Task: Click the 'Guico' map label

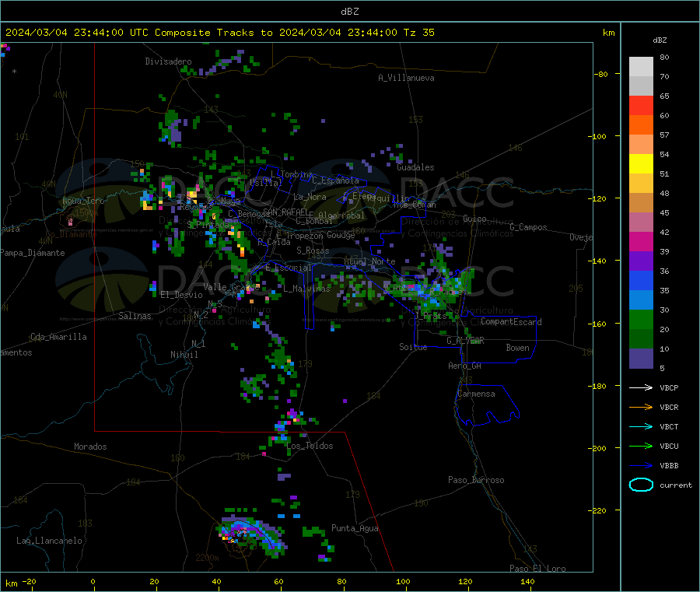Action: coord(474,219)
